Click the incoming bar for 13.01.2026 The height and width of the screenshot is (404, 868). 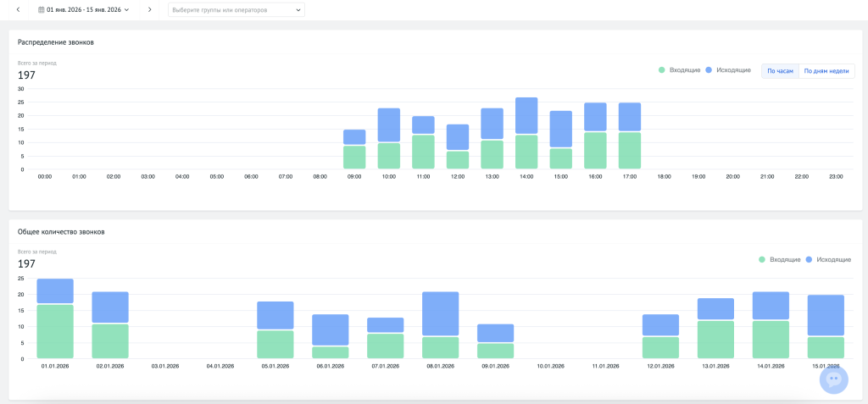point(715,340)
